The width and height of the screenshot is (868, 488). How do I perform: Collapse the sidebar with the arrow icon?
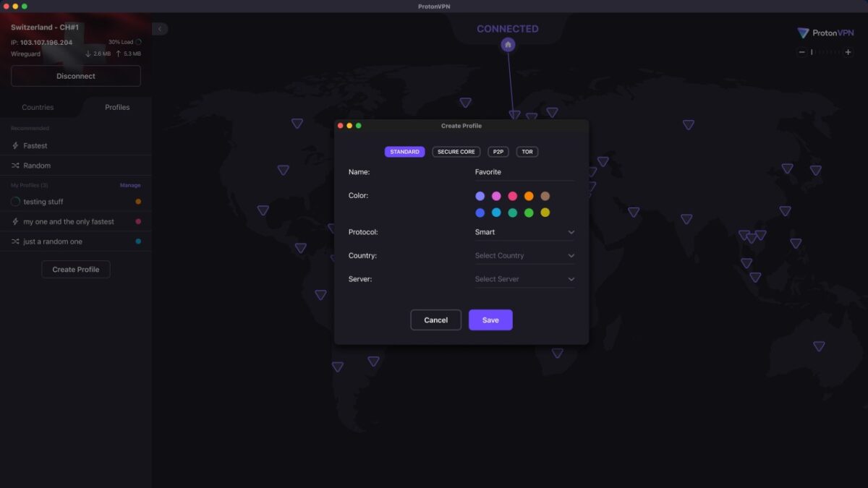click(160, 29)
